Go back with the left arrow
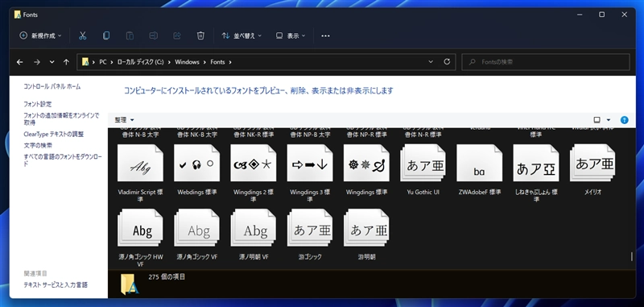 (x=19, y=62)
